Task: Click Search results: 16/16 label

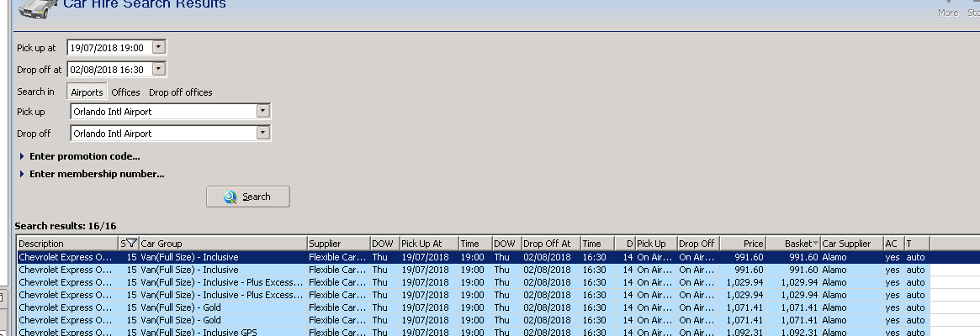Action: coord(66,226)
